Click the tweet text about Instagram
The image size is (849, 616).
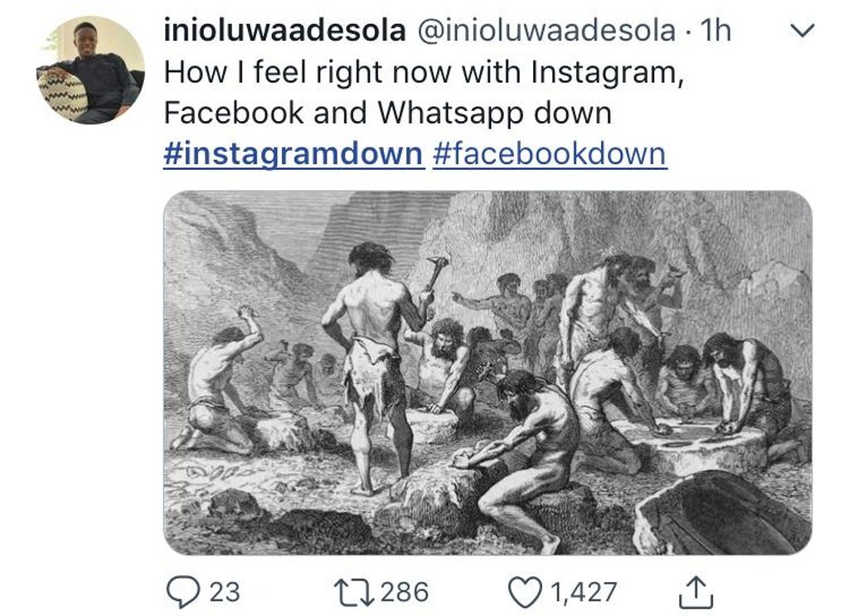(x=424, y=92)
